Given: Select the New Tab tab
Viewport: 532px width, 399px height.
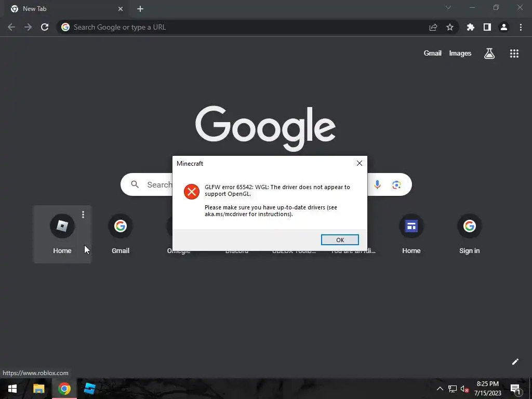Looking at the screenshot, I should [66, 9].
